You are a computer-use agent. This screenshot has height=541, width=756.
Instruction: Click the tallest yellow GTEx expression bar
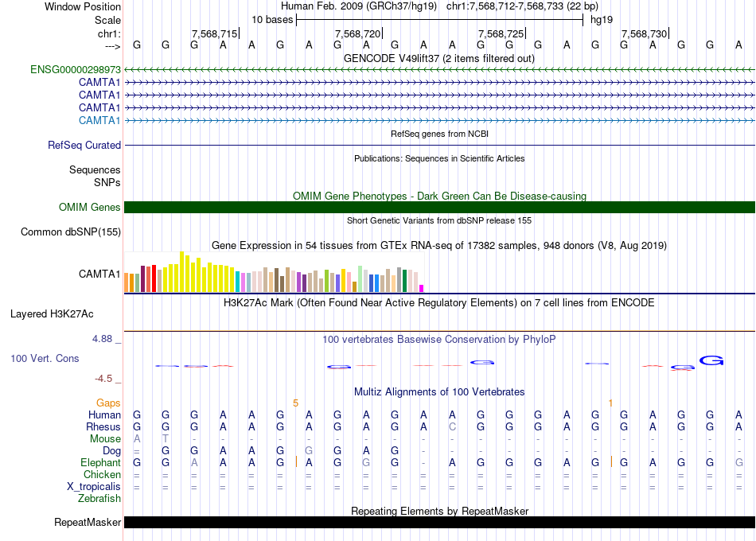182,271
